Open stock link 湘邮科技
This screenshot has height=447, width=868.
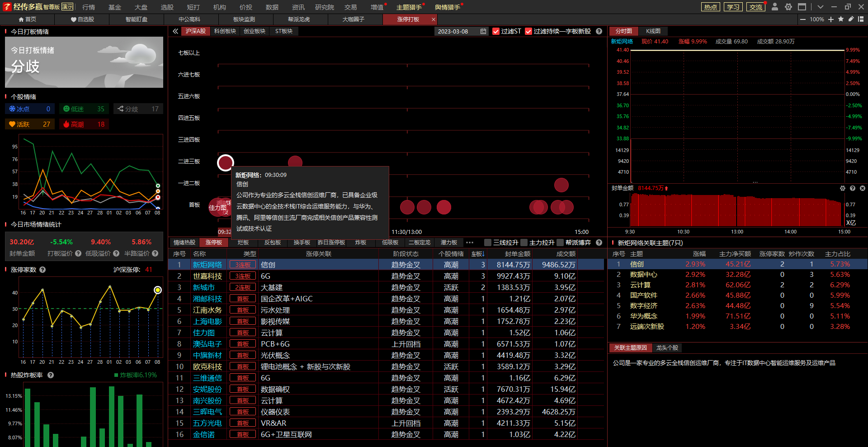click(x=208, y=299)
